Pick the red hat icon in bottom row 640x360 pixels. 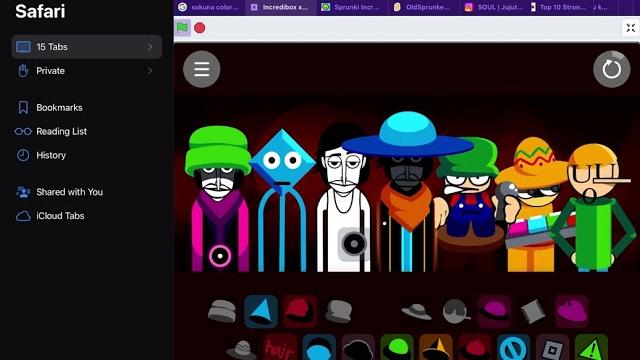(475, 347)
